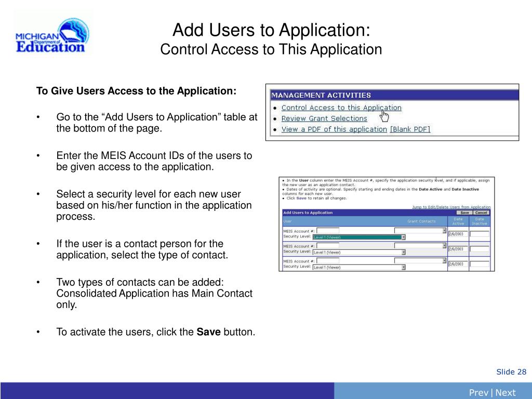Click bold Save word in last bullet
The image size is (532, 399).
209,332
